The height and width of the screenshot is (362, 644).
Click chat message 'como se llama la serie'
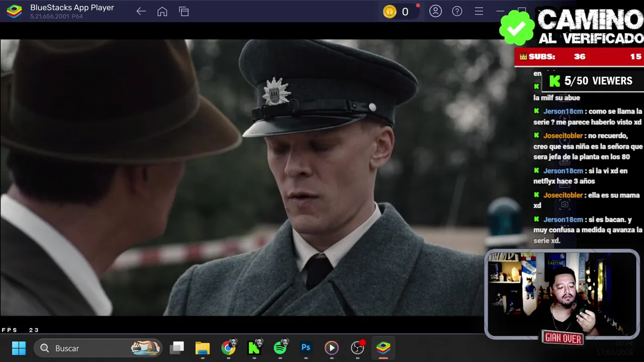[x=588, y=117]
